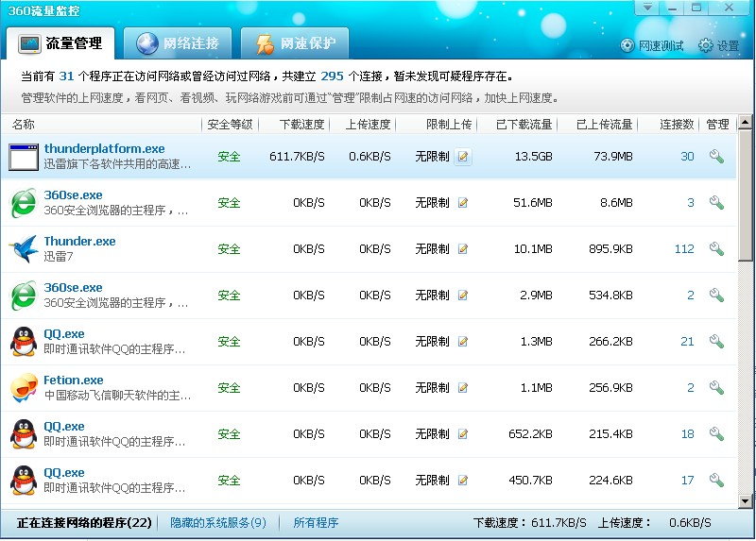Sort by 下载速度 column header
The width and height of the screenshot is (756, 541).
[x=301, y=125]
